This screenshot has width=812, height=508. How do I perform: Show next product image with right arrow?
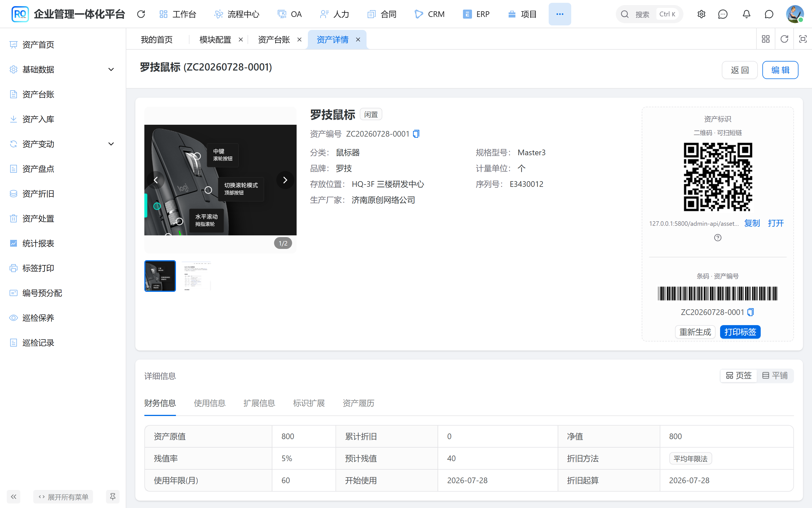(285, 180)
